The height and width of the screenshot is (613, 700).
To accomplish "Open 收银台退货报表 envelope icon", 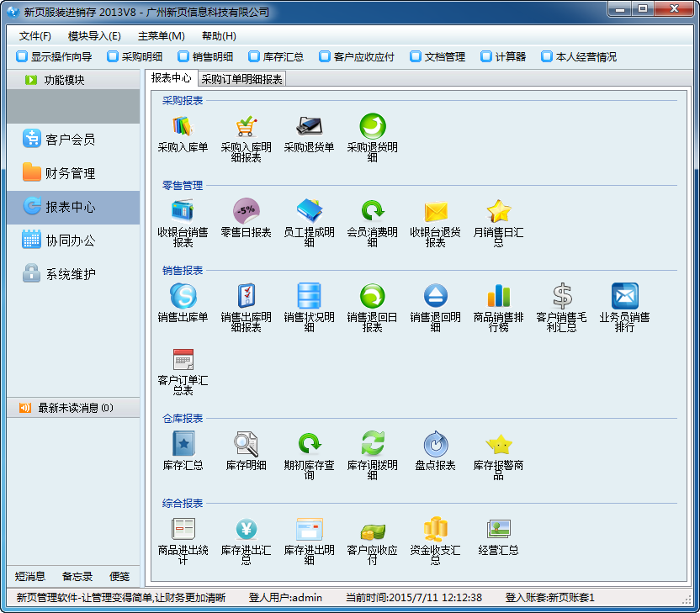I will click(x=435, y=211).
